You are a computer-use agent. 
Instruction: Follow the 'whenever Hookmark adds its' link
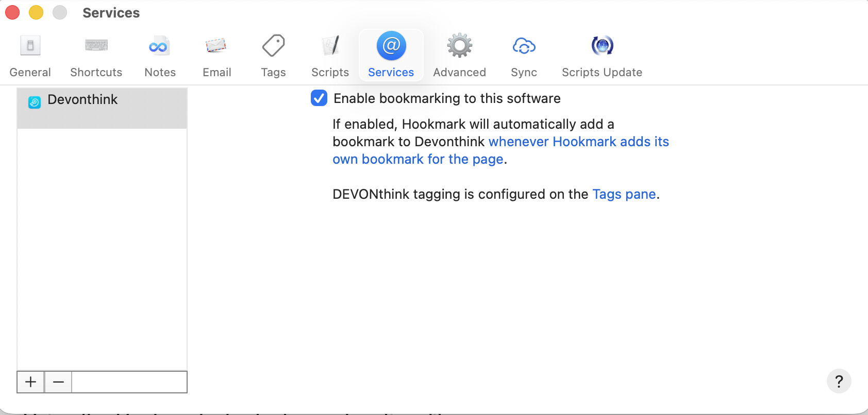pyautogui.click(x=578, y=142)
